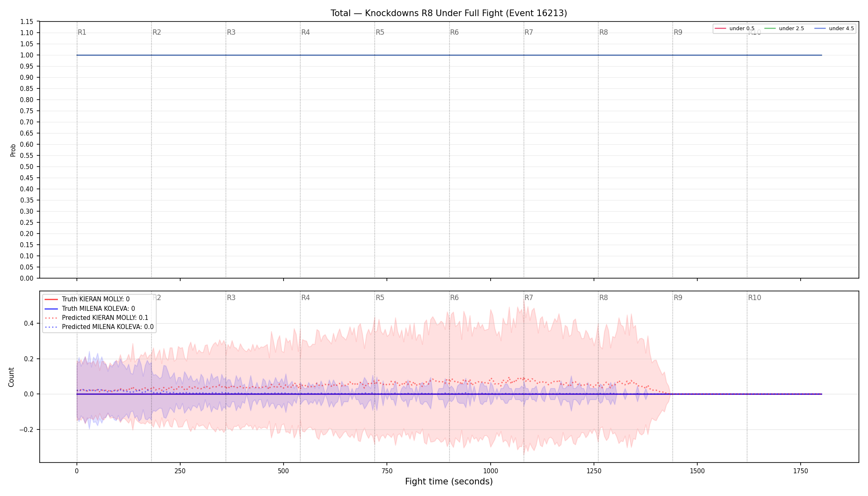
Task: Click 'Predicted KIERAN MOLLY: 0.1' legend entry
Action: [x=96, y=318]
